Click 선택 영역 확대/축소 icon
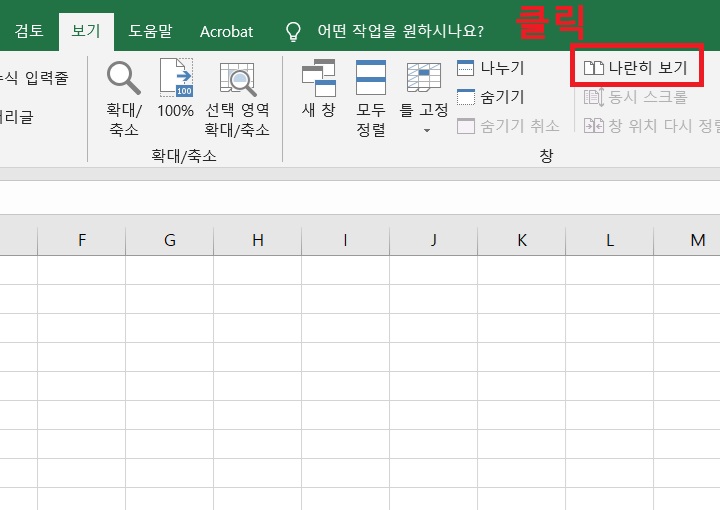 coord(237,79)
